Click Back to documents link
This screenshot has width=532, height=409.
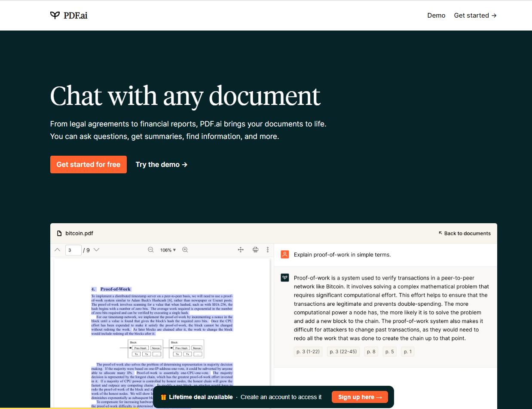click(465, 233)
